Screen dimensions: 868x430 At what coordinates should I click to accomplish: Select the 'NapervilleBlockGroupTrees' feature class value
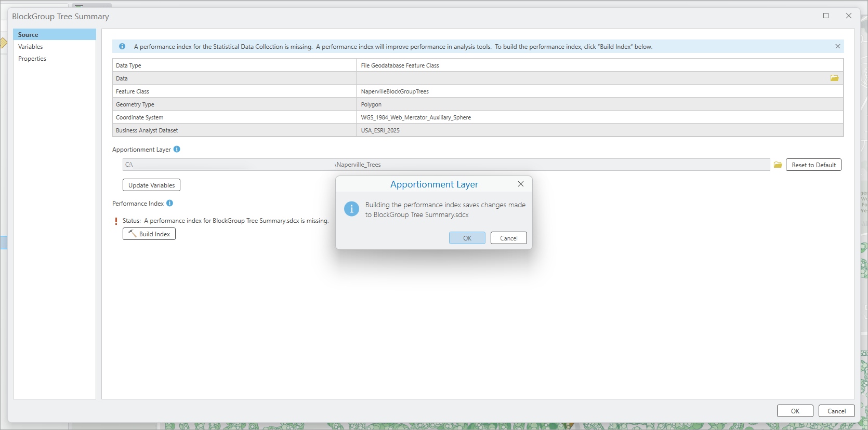(600, 91)
